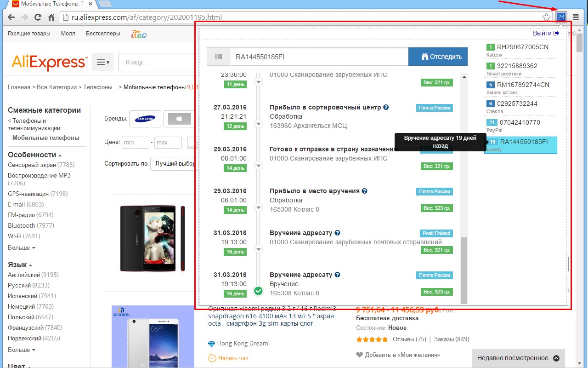Click the iTao logo link
588x368 pixels.
click(x=139, y=34)
